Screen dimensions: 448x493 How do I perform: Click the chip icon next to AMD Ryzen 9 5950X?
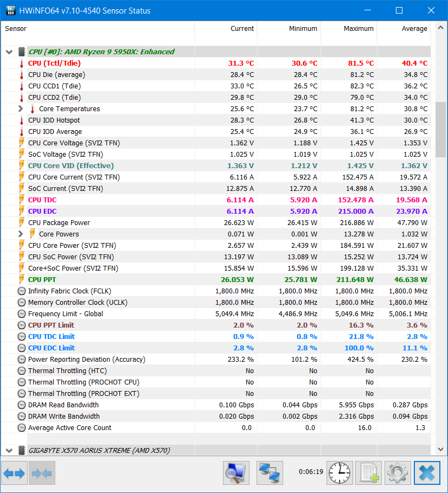coord(22,52)
